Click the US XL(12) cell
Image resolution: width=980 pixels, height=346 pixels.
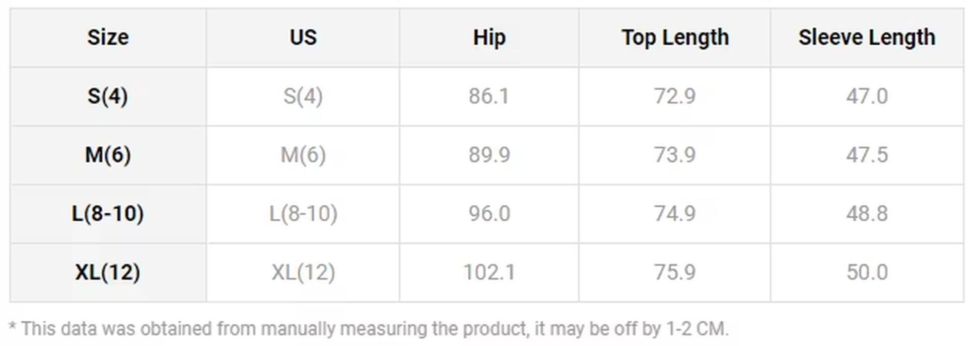pos(303,272)
